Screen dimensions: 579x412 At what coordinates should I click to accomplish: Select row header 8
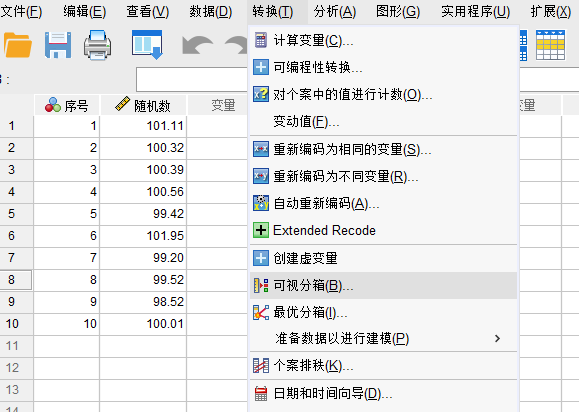(x=16, y=279)
